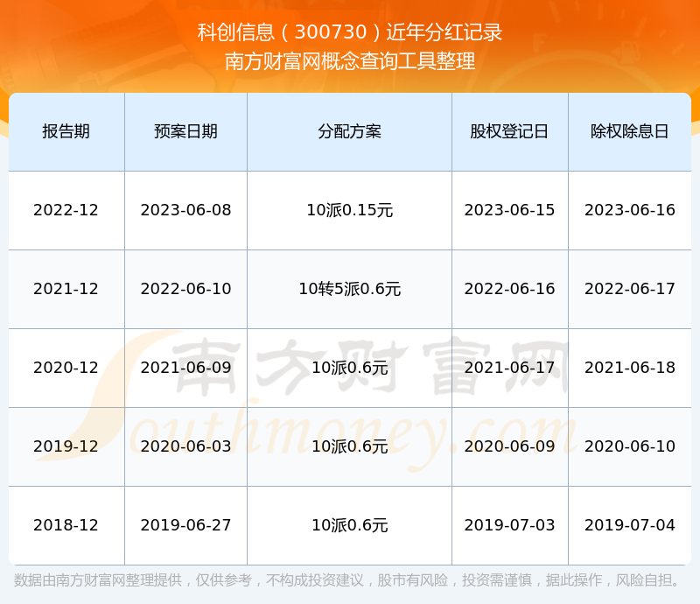Select 10派0.6元 in the 2018-12 row
The width and height of the screenshot is (700, 604).
(x=349, y=525)
